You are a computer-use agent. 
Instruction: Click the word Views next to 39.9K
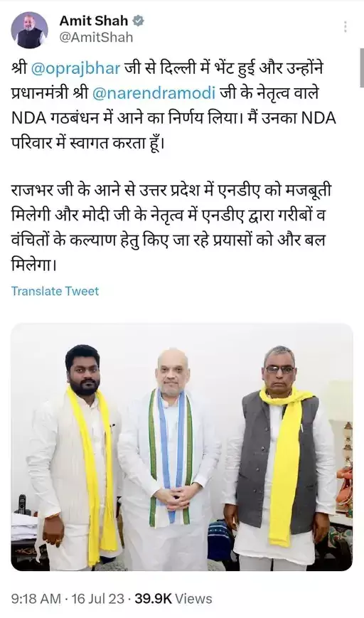tap(193, 599)
